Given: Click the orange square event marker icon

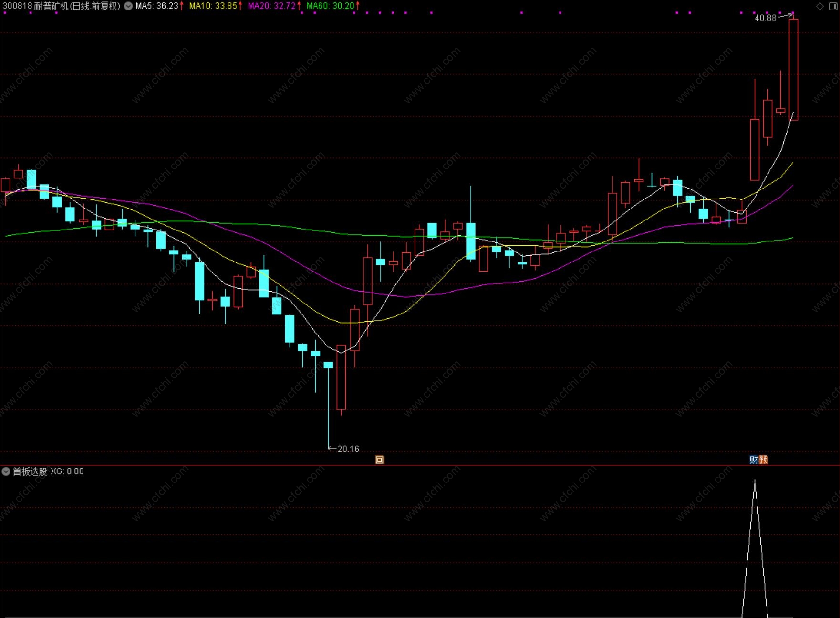Looking at the screenshot, I should 380,460.
